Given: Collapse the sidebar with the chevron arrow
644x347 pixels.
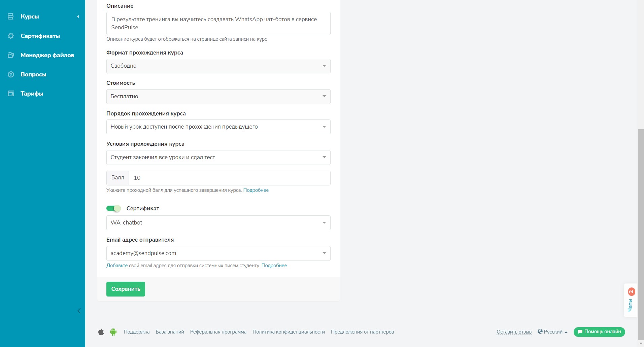Looking at the screenshot, I should [x=79, y=311].
